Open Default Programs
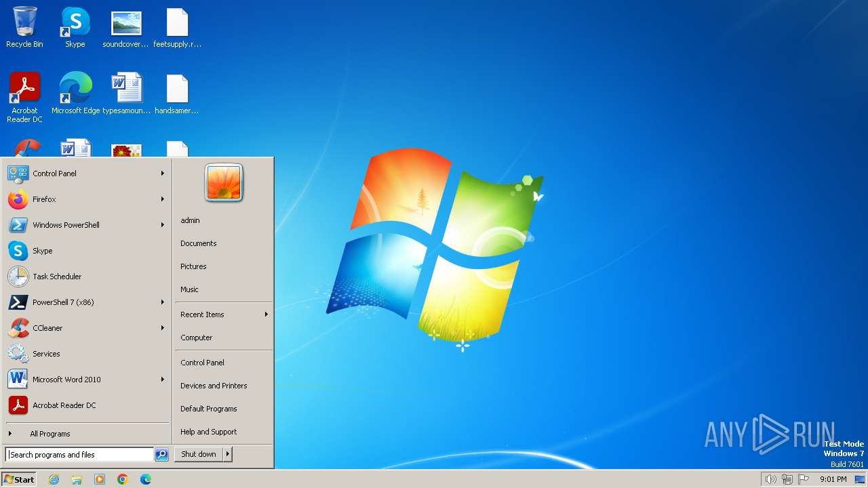Screen dimensions: 868x488 pyautogui.click(x=224, y=409)
